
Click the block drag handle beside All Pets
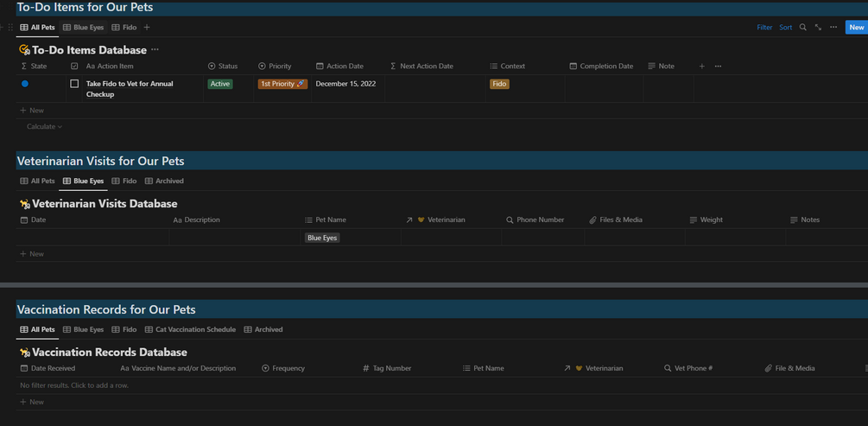[10, 27]
